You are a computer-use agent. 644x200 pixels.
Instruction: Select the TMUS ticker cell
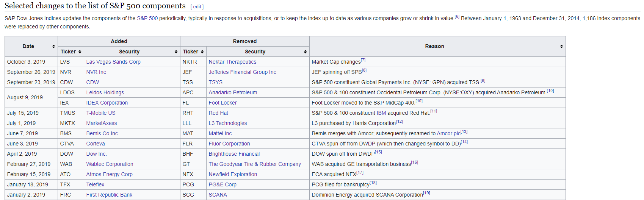pos(71,113)
